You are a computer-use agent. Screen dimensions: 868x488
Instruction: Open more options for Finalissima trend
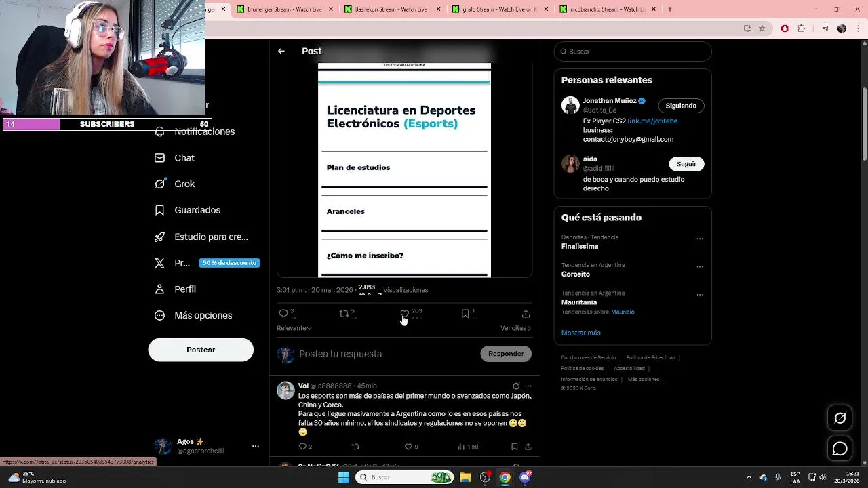pyautogui.click(x=700, y=239)
